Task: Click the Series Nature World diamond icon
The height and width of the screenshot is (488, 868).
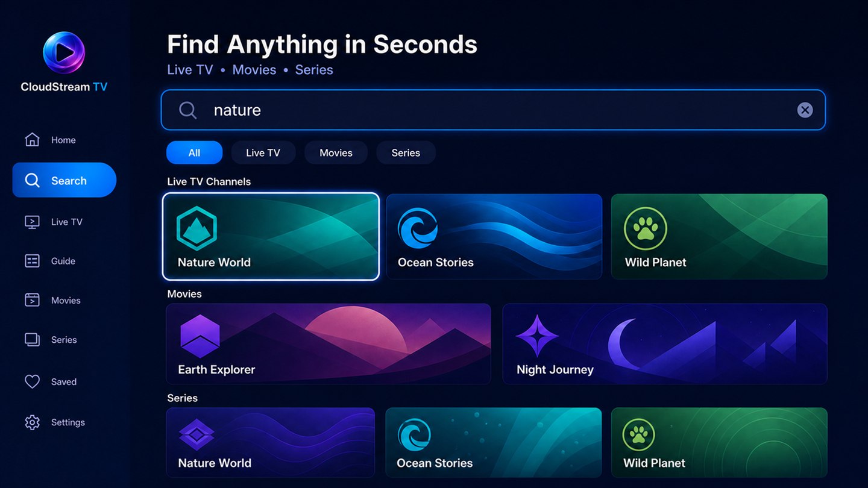Action: (197, 435)
